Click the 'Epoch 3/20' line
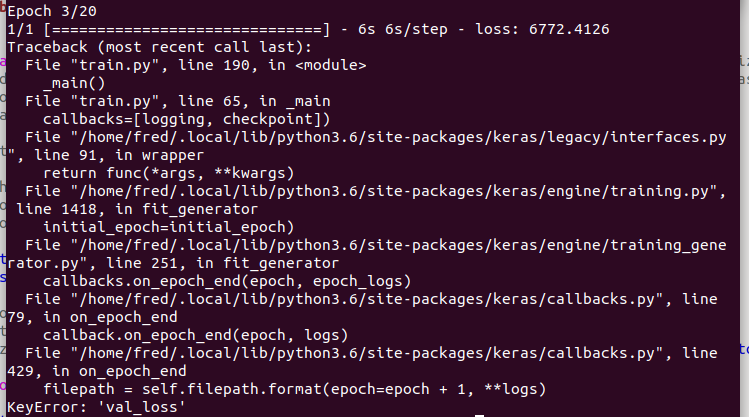The height and width of the screenshot is (417, 749). [52, 11]
